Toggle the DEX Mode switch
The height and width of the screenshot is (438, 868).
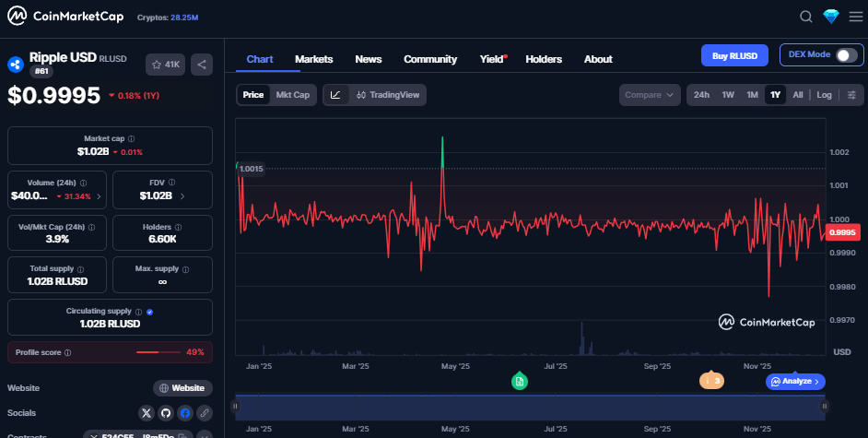tap(847, 54)
